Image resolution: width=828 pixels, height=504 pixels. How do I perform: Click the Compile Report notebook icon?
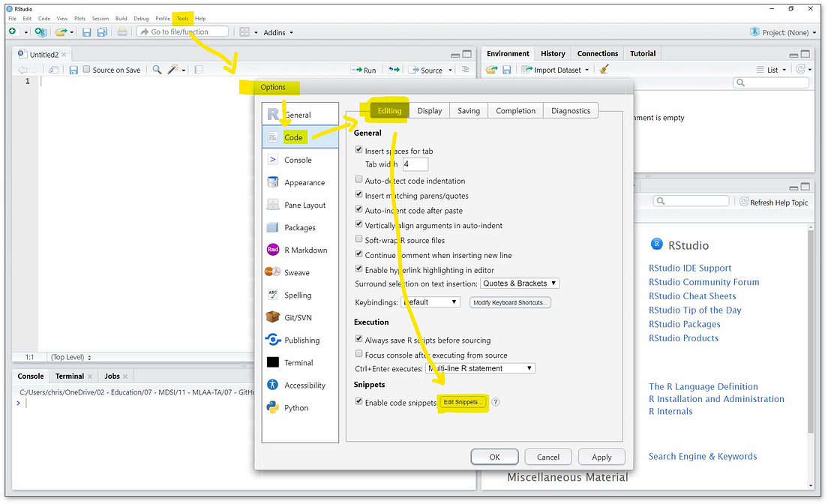tap(199, 70)
